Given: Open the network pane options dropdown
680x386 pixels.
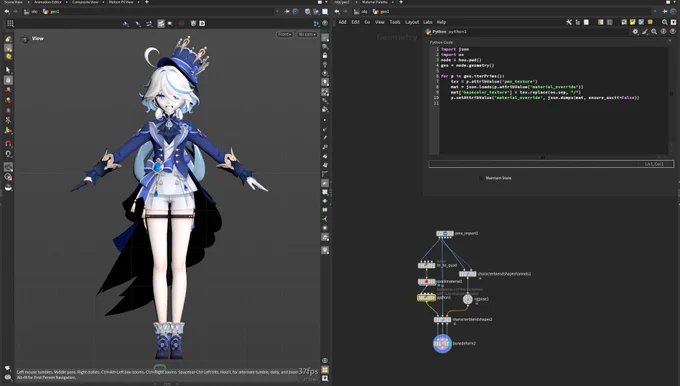Looking at the screenshot, I should click(675, 2).
